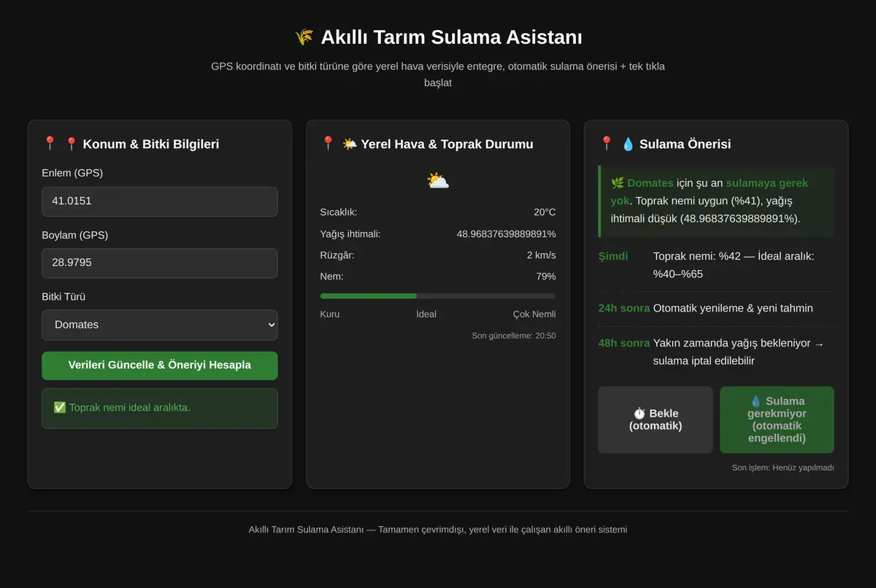Viewport: 876px width, 588px height.
Task: Click the green check icon in status message
Action: 60,407
